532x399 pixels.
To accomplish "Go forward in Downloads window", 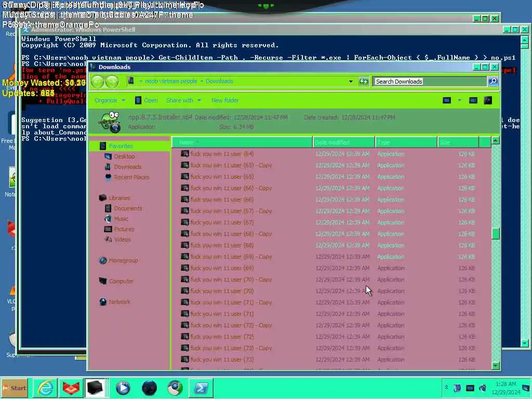I will tap(112, 82).
